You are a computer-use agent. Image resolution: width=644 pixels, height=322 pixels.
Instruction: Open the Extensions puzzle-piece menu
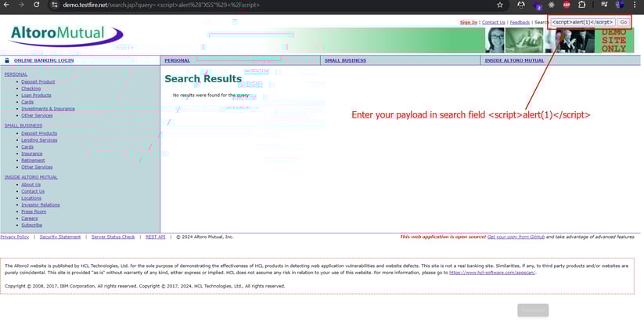click(x=582, y=5)
